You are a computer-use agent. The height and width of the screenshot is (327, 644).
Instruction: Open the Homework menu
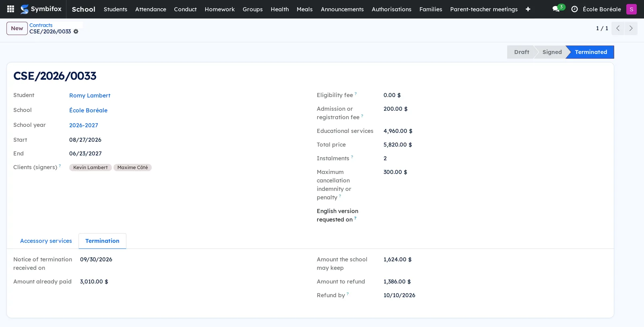(x=220, y=9)
